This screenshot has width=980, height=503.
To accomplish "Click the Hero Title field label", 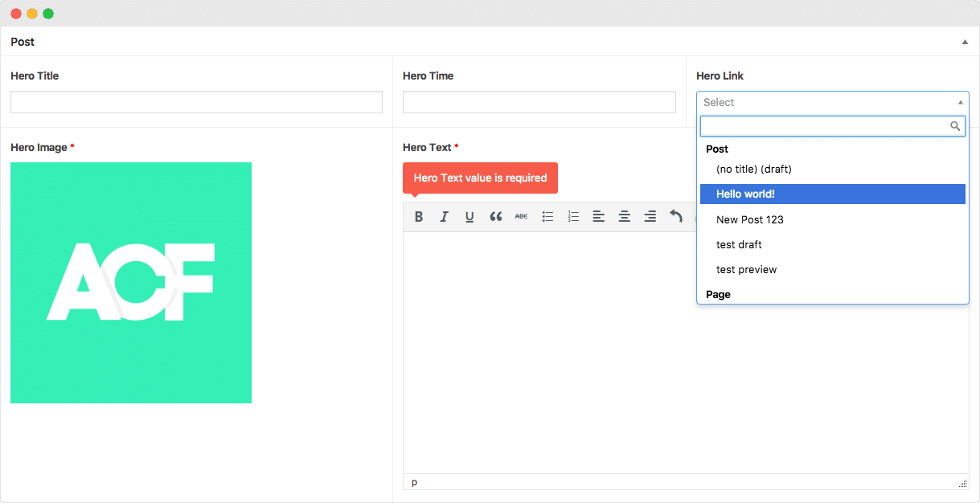I will [x=35, y=76].
